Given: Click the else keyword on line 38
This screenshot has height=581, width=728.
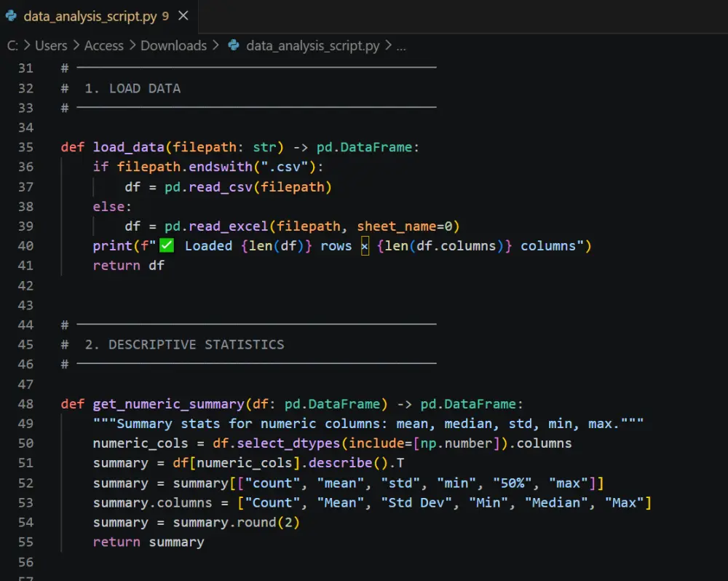Looking at the screenshot, I should 108,206.
